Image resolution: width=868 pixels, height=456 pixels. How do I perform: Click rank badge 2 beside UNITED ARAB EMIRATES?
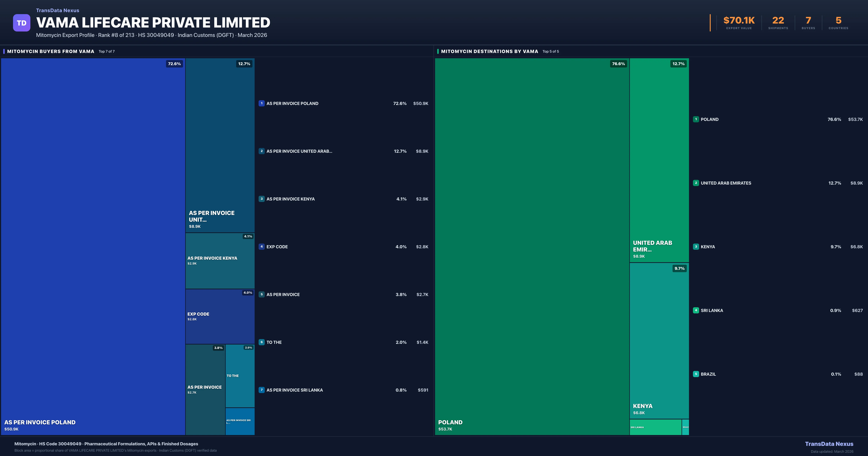pos(696,183)
